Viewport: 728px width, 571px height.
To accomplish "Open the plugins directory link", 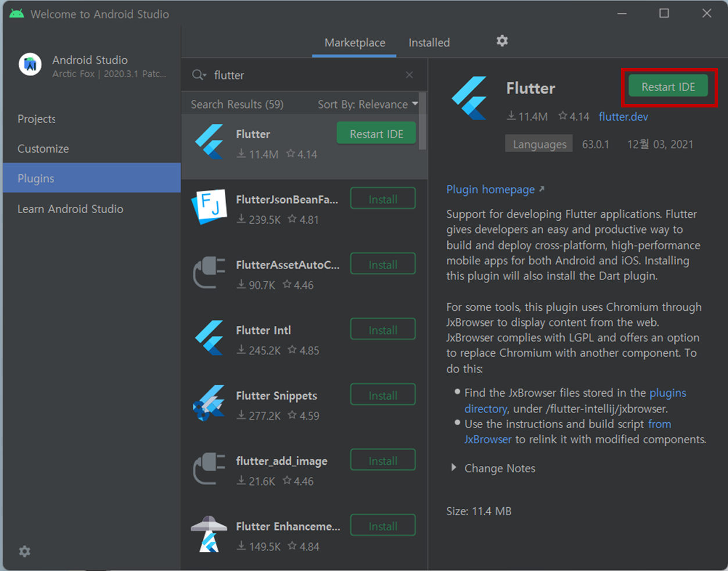I will [x=575, y=400].
